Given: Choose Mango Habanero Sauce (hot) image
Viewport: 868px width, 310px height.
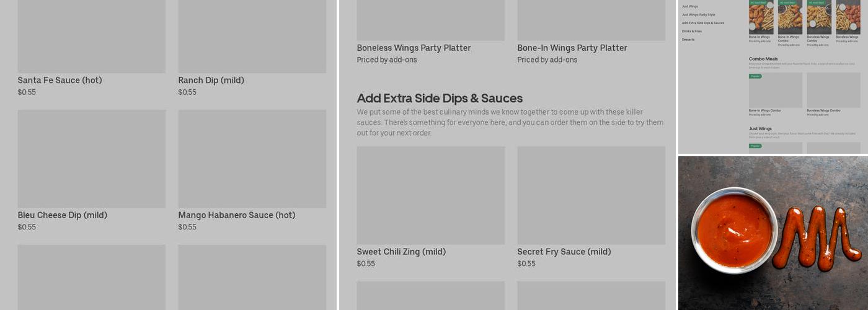Looking at the screenshot, I should tap(252, 159).
